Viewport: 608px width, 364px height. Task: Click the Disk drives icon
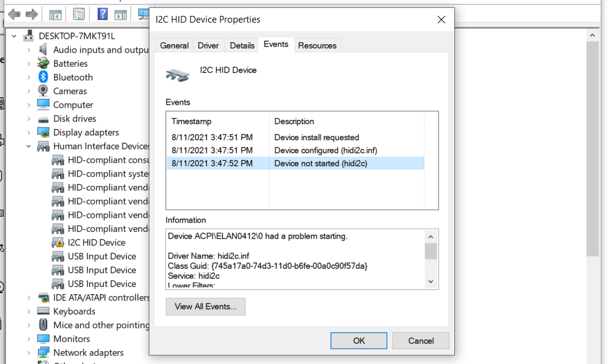(43, 119)
